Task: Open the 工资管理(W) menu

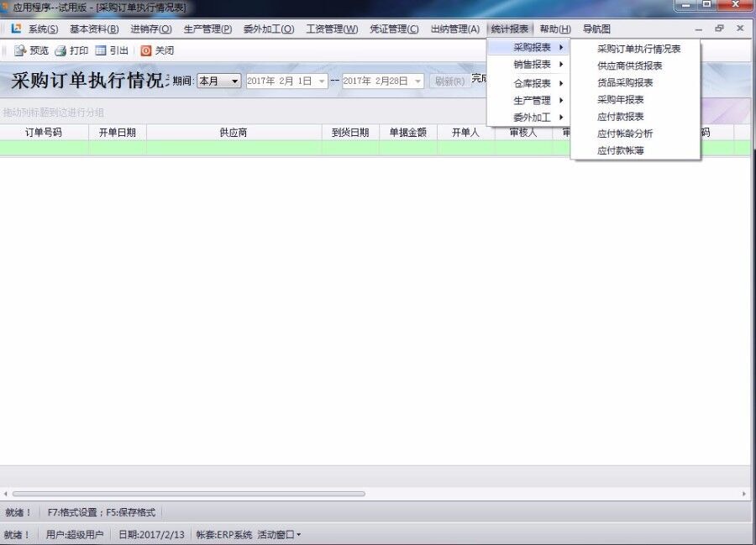Action: tap(332, 29)
